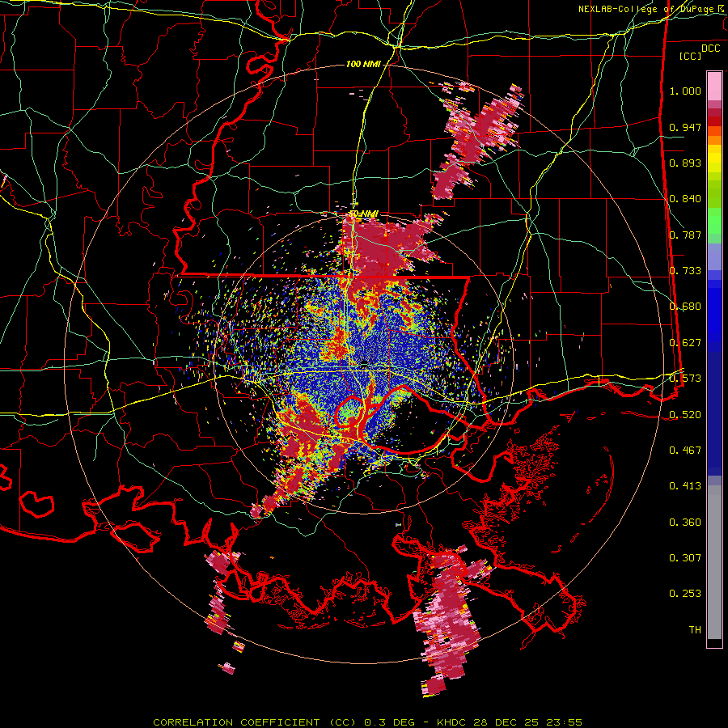This screenshot has width=728, height=728.
Task: Pick the light pink top color bar segment
Action: (x=714, y=86)
